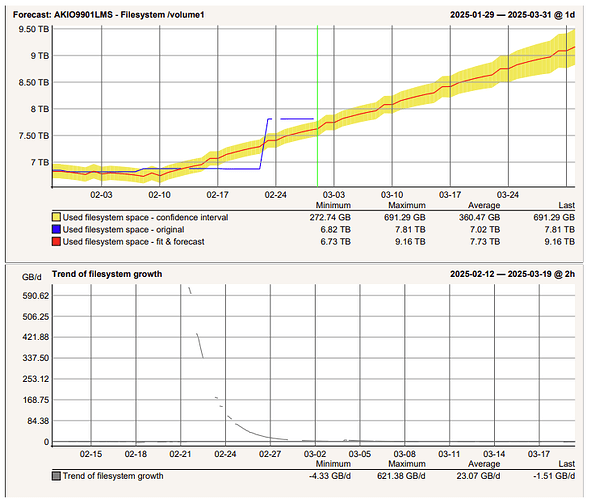
Task: Click the original space minimum 6.82 TB
Action: [x=335, y=230]
